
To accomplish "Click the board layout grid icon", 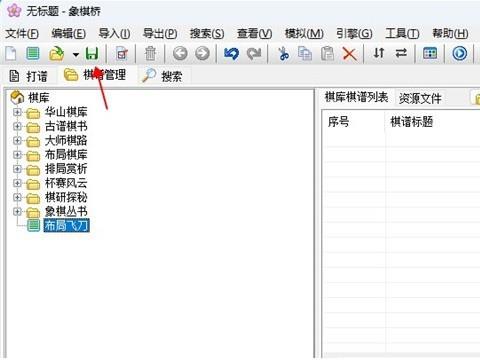I will pyautogui.click(x=430, y=53).
